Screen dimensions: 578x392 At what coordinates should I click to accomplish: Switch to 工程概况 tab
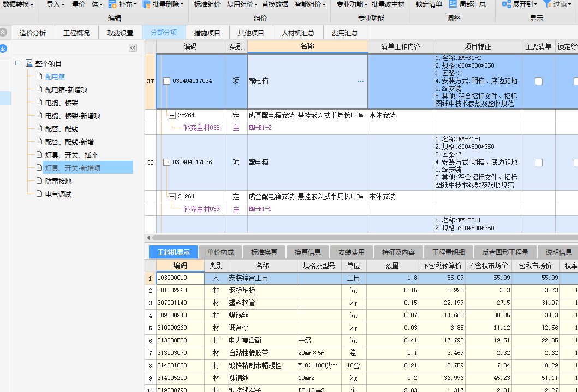76,33
